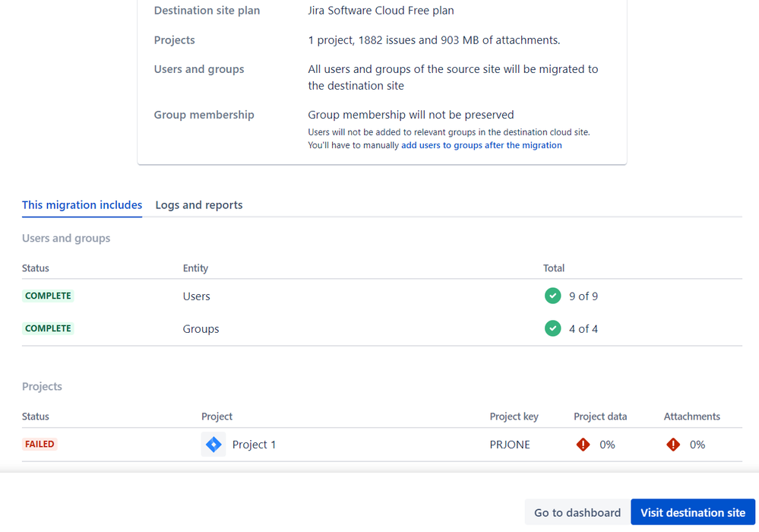Click the green checkmark icon for Groups

(x=552, y=328)
